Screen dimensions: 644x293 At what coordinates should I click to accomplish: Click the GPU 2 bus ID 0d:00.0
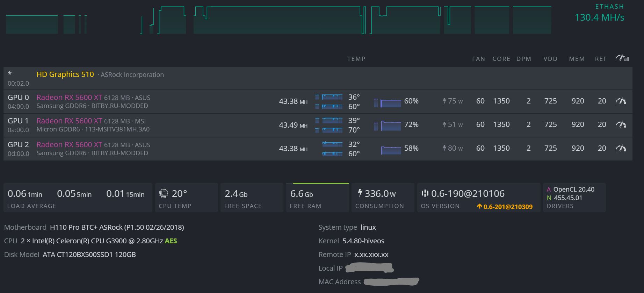[x=19, y=153]
